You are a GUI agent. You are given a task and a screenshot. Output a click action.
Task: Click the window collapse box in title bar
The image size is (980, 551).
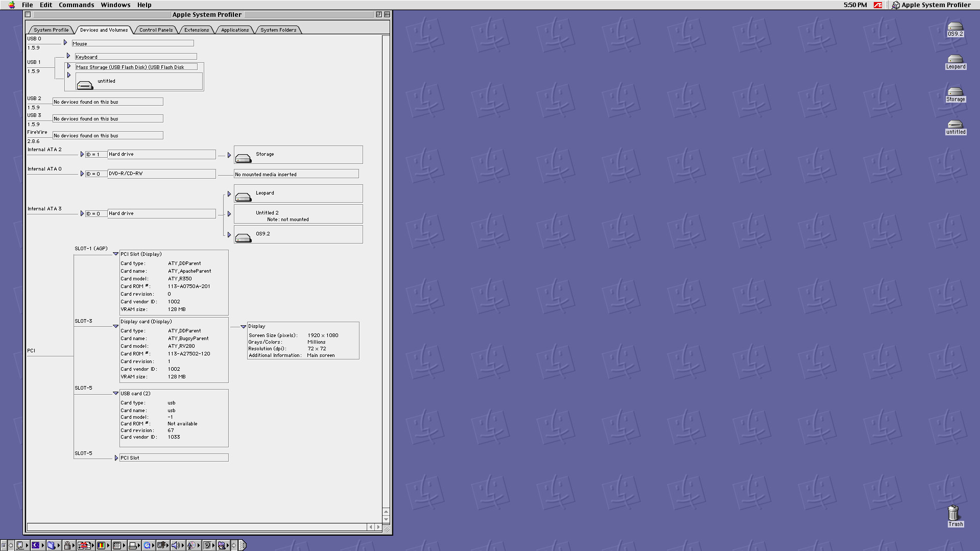click(x=387, y=15)
